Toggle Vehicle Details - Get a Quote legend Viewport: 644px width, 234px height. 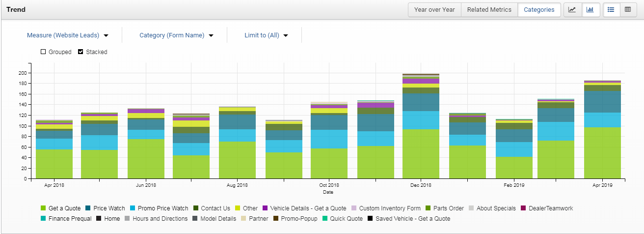coord(304,208)
